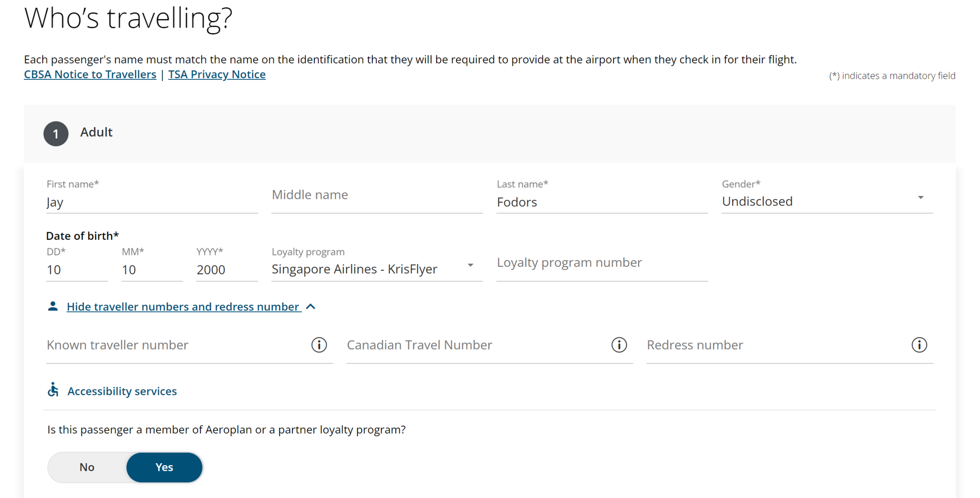Click the First name field

[x=151, y=202]
